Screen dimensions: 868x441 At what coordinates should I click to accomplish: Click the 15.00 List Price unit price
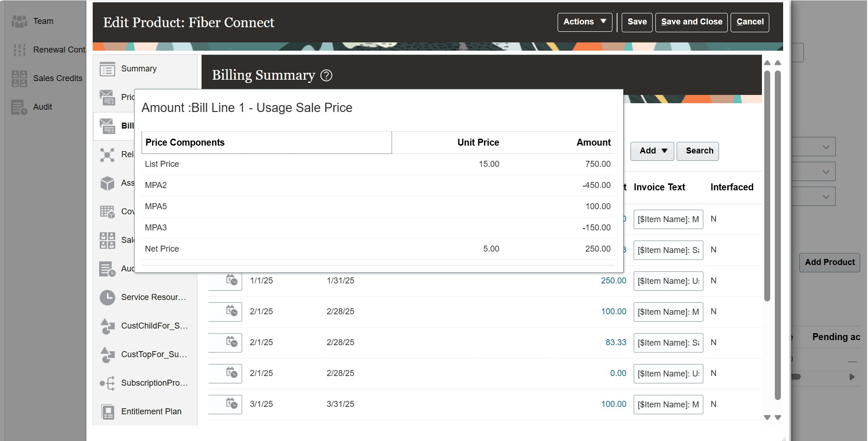(489, 164)
